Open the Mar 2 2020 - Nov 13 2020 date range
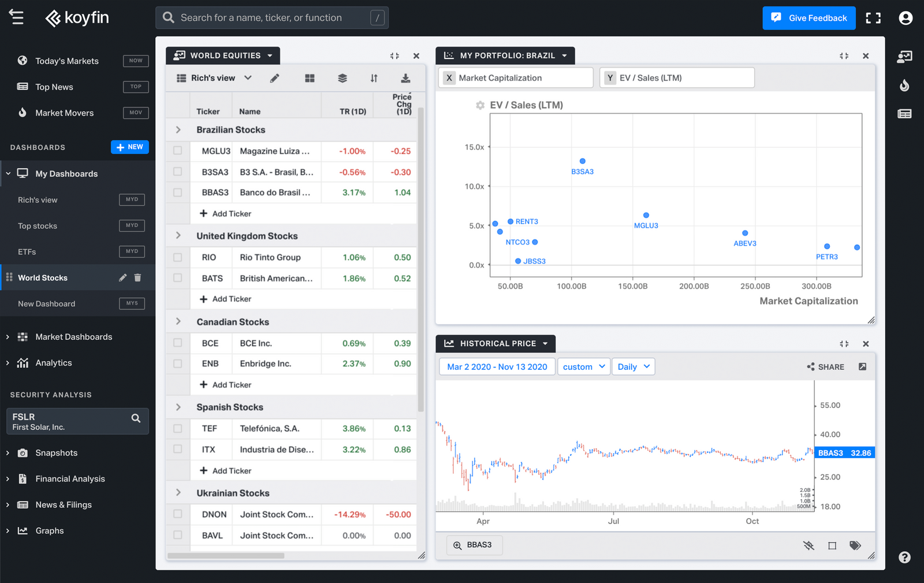This screenshot has width=924, height=583. point(497,366)
